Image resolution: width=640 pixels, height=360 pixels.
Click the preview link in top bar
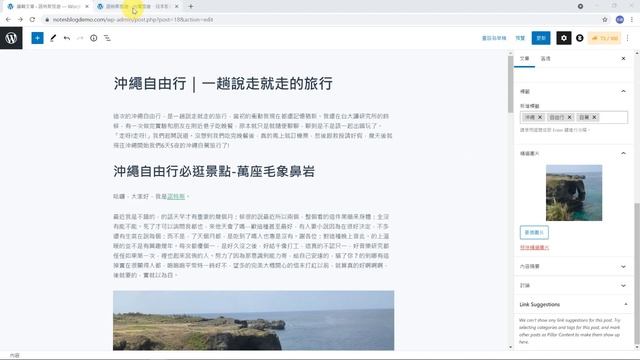[520, 38]
